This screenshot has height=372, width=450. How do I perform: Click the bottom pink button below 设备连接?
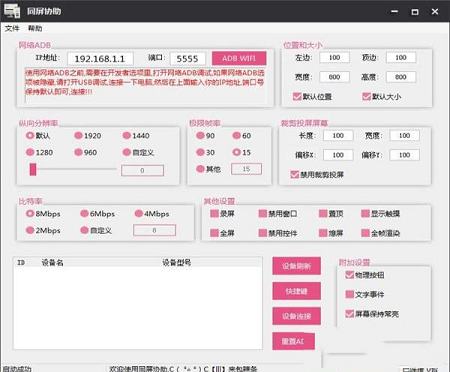(x=293, y=341)
